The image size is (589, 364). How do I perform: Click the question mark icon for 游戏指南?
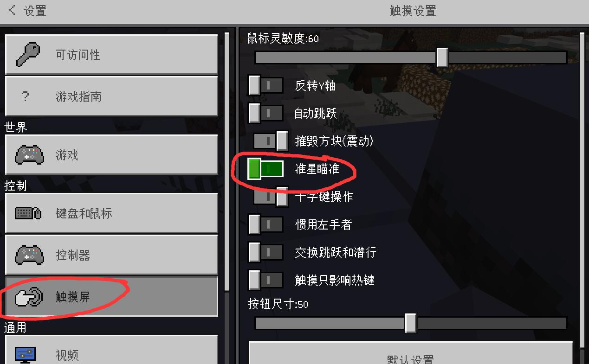coord(26,96)
